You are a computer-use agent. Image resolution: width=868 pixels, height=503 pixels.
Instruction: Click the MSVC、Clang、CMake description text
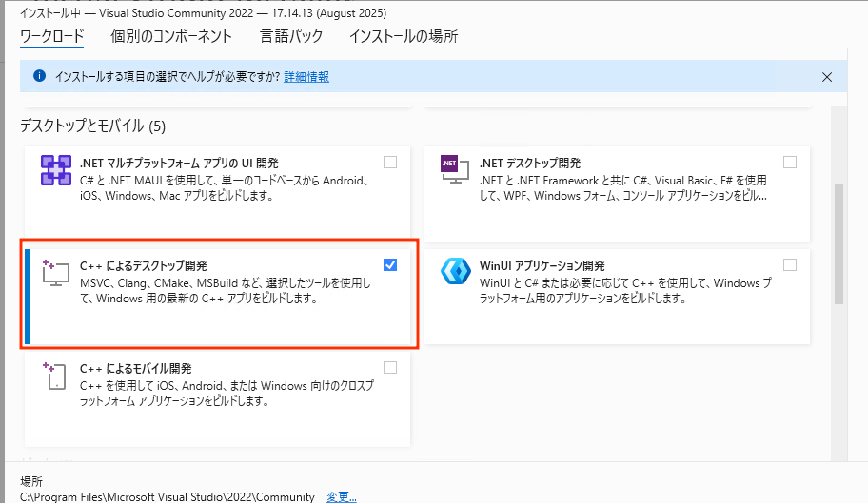tap(226, 291)
